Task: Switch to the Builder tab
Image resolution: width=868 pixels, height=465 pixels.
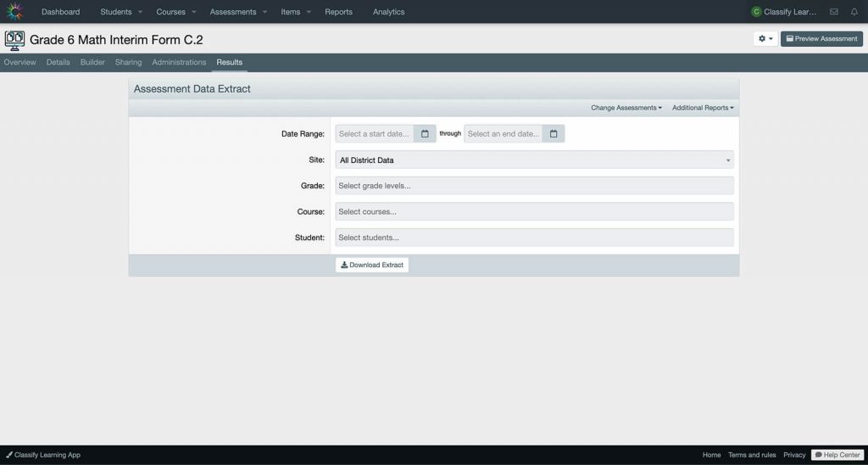Action: tap(92, 62)
